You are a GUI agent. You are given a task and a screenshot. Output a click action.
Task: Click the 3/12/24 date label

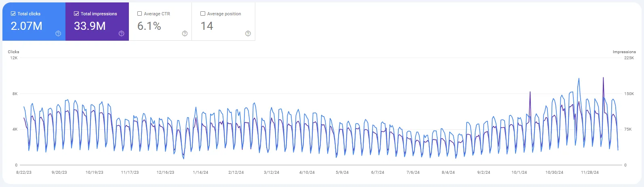271,172
